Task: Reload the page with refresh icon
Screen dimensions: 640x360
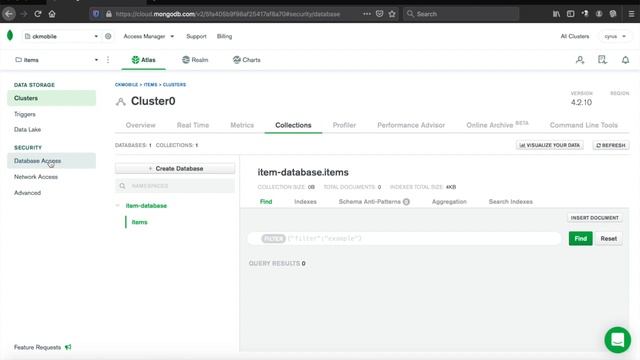Action: [38, 14]
